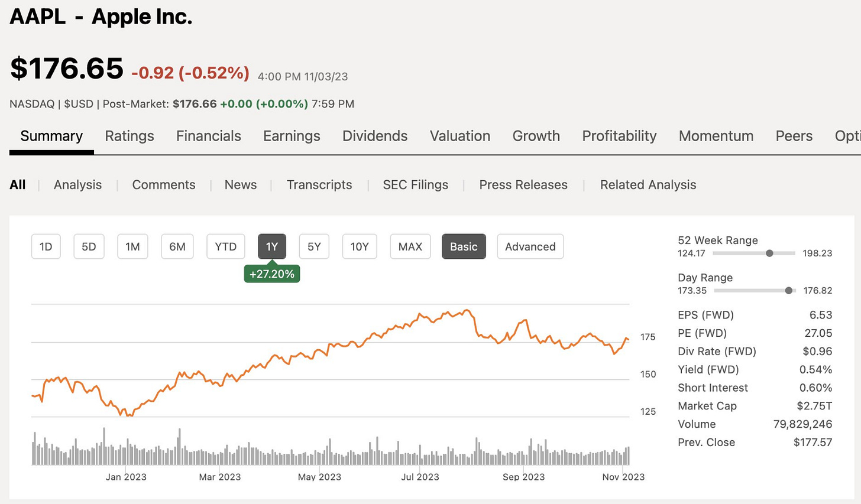861x504 pixels.
Task: Click the PE (FWD) value 27.05
Action: 818,333
